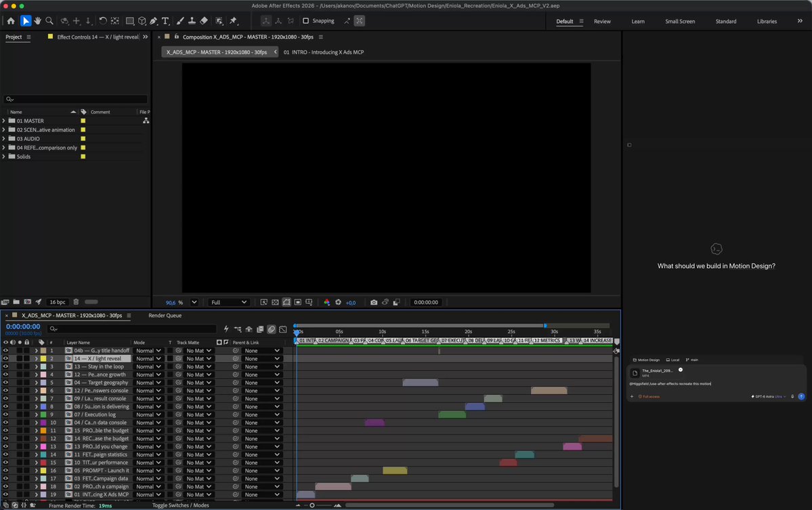Choose the Rotation tool
Image resolution: width=812 pixels, height=510 pixels.
(102, 21)
